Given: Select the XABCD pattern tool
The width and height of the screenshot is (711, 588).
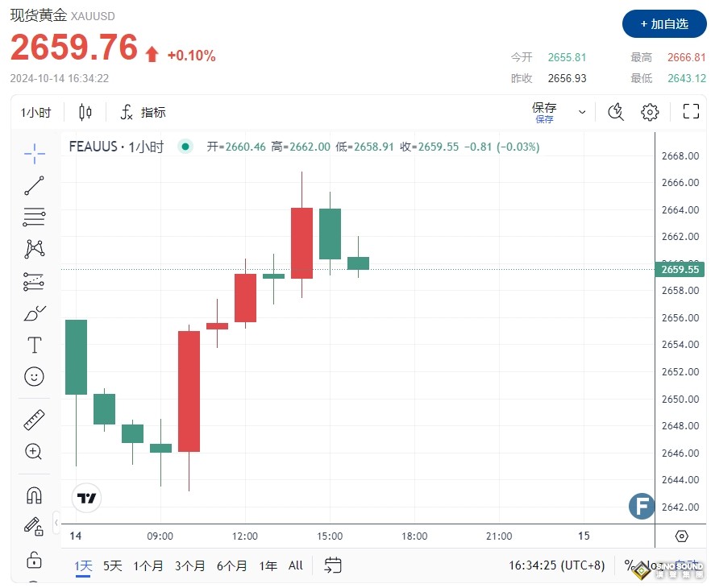Looking at the screenshot, I should [33, 249].
